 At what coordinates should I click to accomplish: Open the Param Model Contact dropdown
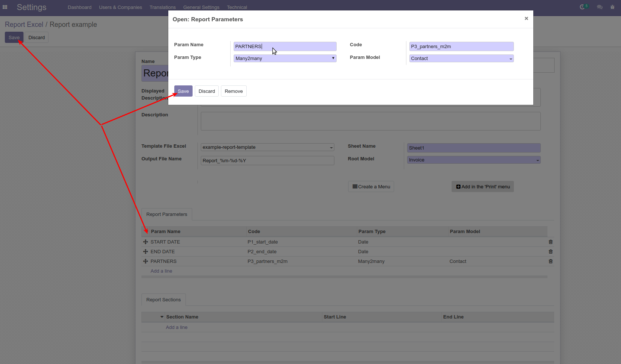point(461,59)
